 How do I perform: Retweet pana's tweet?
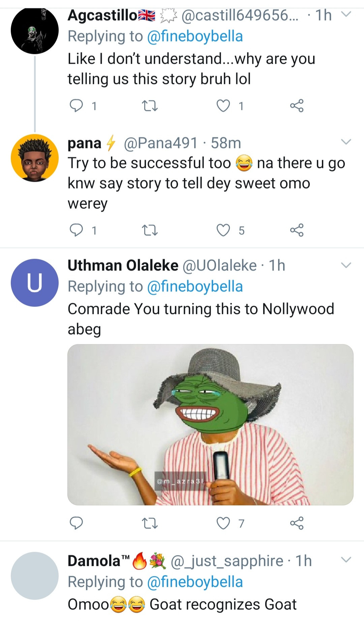coord(150,231)
